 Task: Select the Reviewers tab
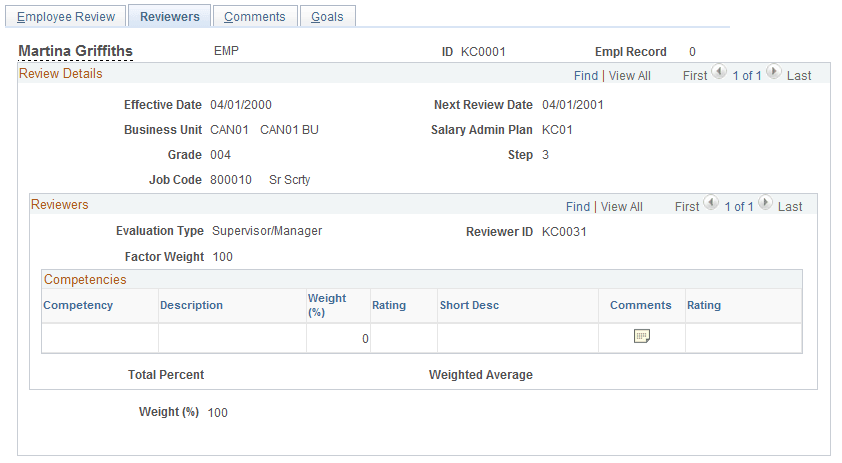coord(170,17)
